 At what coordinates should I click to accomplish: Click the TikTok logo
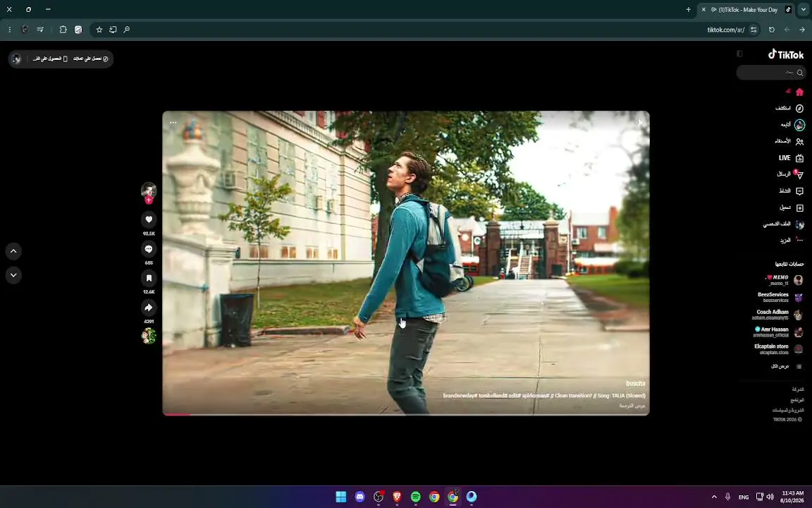pyautogui.click(x=786, y=54)
